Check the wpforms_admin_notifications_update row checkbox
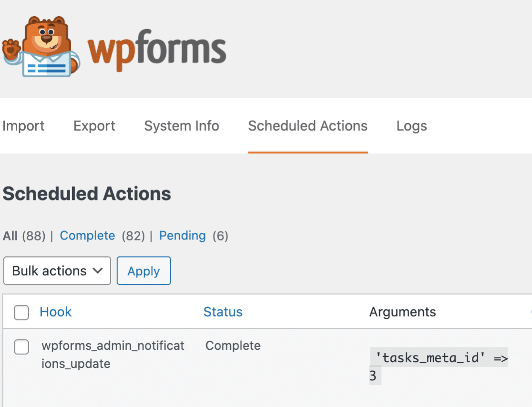The width and height of the screenshot is (532, 407). [x=21, y=347]
